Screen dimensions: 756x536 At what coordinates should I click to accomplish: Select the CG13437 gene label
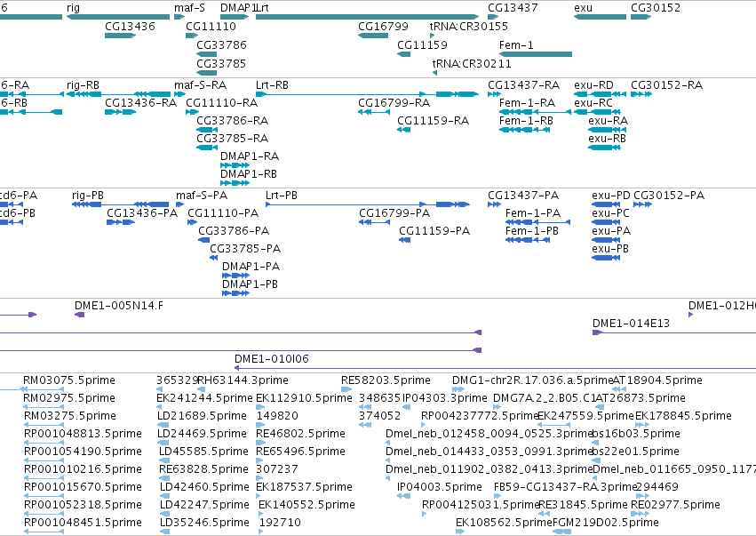(513, 8)
